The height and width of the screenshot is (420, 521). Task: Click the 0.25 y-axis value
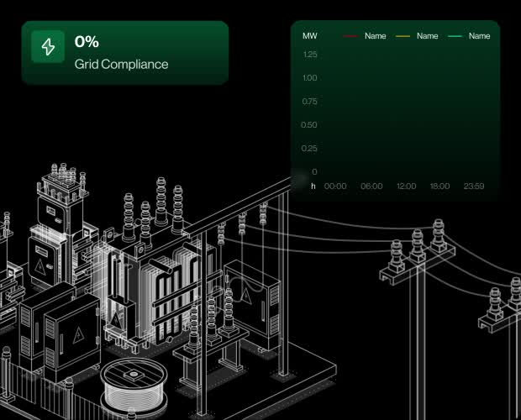(309, 149)
